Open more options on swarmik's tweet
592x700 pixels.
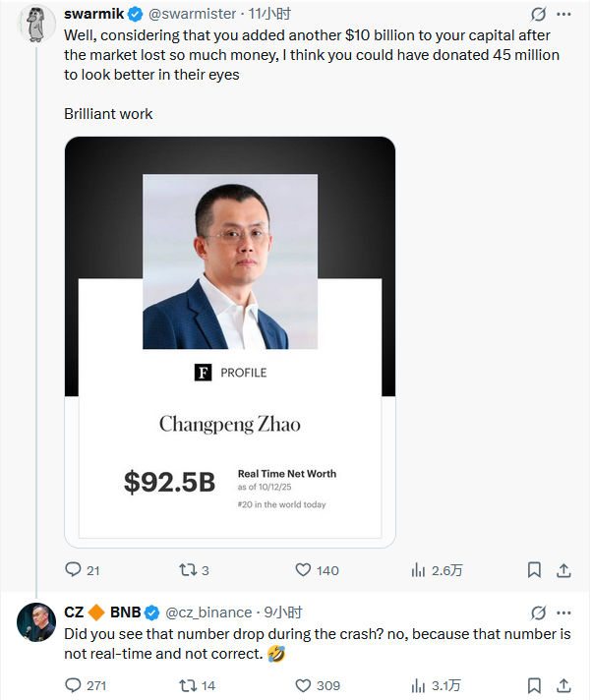click(x=565, y=15)
